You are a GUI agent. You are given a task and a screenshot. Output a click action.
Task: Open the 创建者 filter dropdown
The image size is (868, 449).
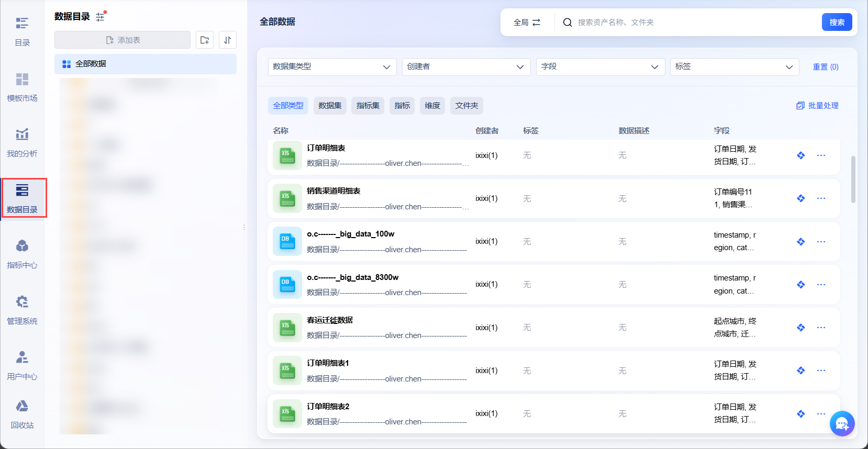465,66
